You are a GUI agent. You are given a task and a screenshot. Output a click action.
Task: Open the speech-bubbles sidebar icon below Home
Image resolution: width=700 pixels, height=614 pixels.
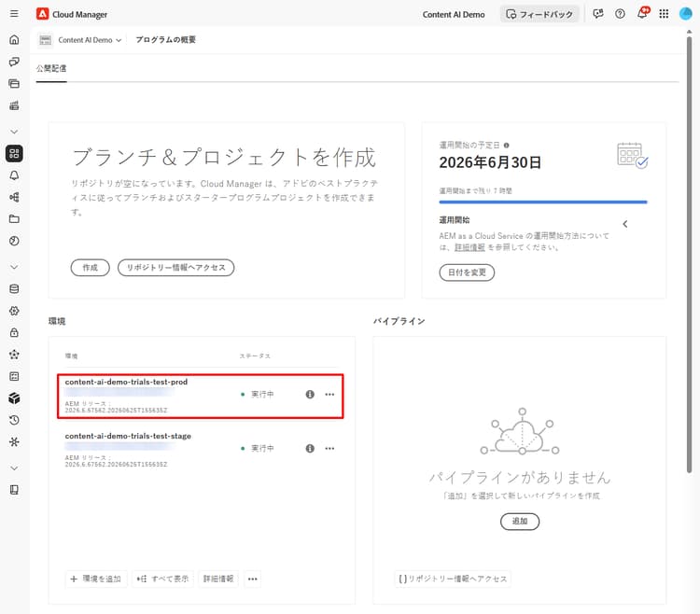pos(14,62)
